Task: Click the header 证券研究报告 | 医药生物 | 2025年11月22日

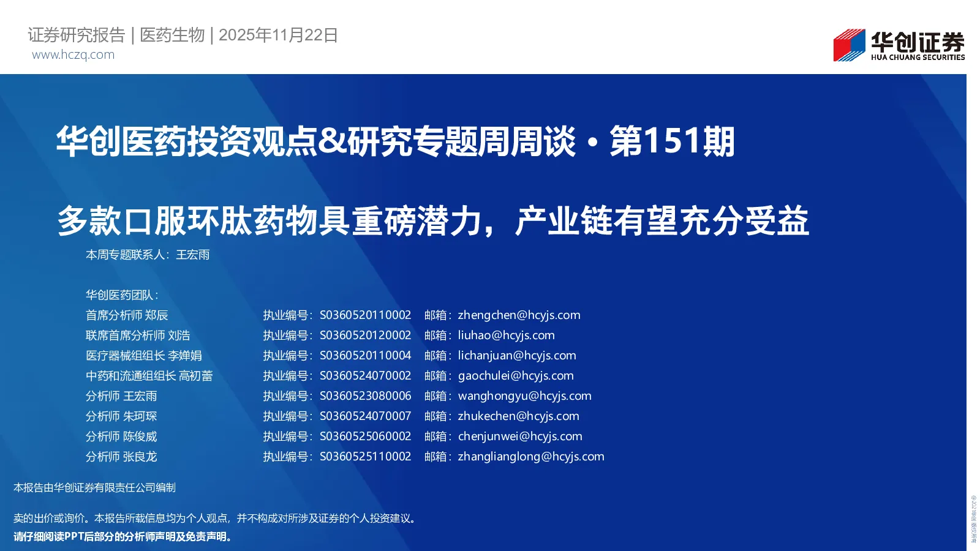Action: point(183,35)
